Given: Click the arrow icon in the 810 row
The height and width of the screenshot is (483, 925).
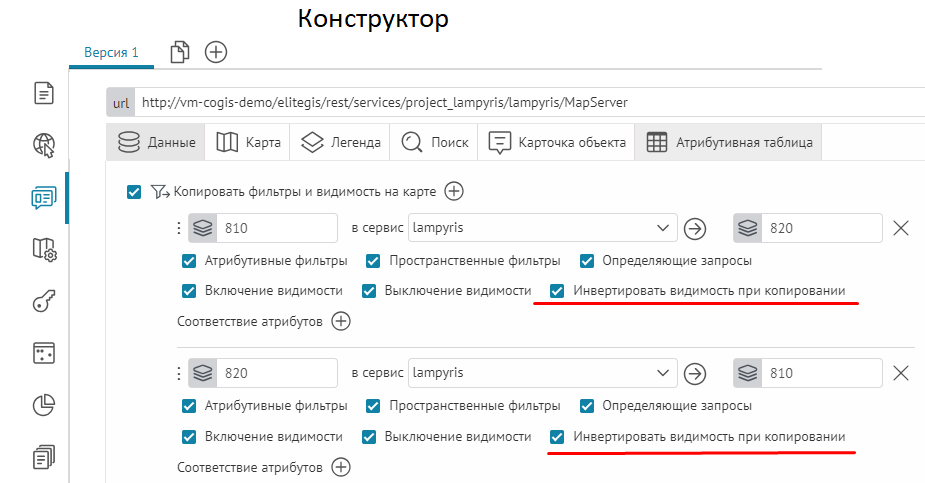Looking at the screenshot, I should point(695,229).
